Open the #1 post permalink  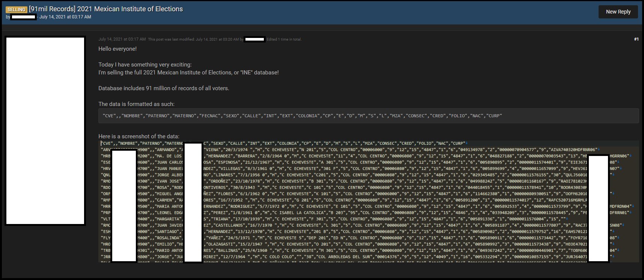point(636,39)
